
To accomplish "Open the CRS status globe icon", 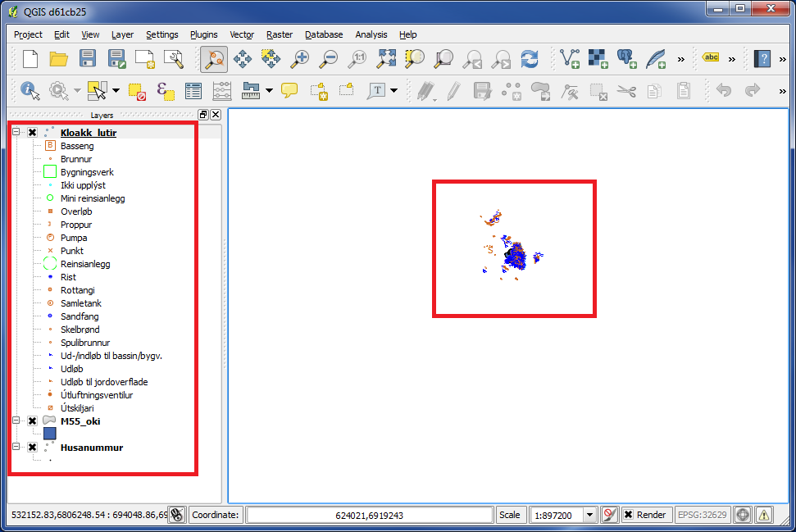I will coord(743,515).
